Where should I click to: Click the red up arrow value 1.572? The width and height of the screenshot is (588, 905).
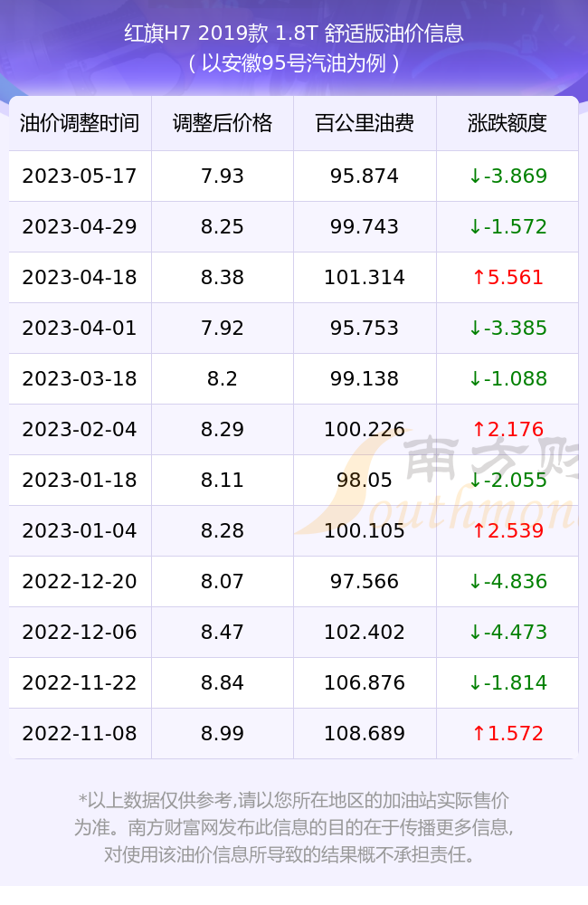tap(507, 734)
